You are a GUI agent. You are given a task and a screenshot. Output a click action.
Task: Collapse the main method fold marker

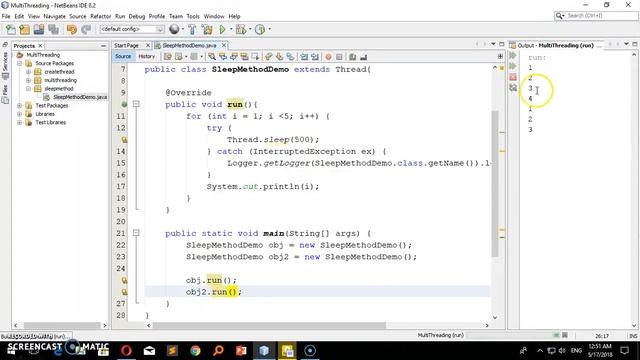136,233
